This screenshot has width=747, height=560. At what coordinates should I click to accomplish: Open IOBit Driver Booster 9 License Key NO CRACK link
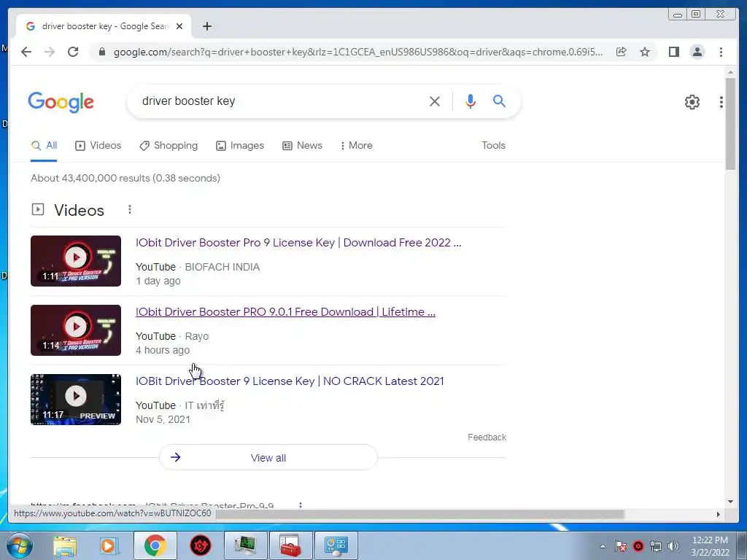click(290, 381)
